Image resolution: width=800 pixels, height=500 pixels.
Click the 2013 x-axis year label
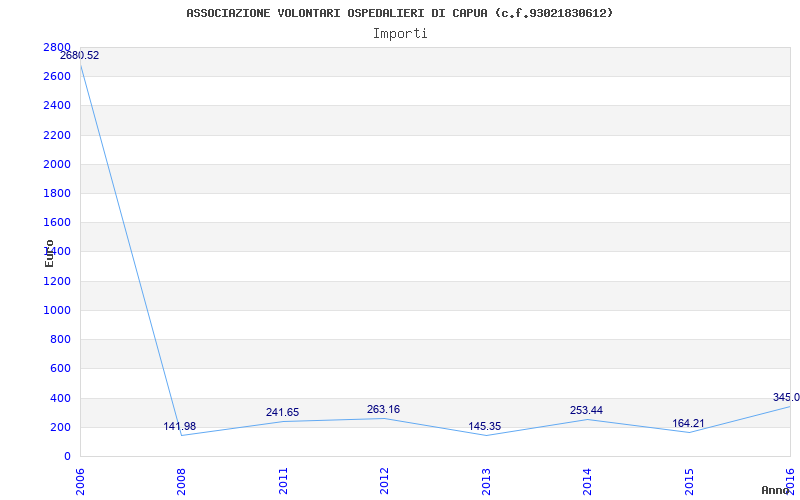pyautogui.click(x=486, y=482)
